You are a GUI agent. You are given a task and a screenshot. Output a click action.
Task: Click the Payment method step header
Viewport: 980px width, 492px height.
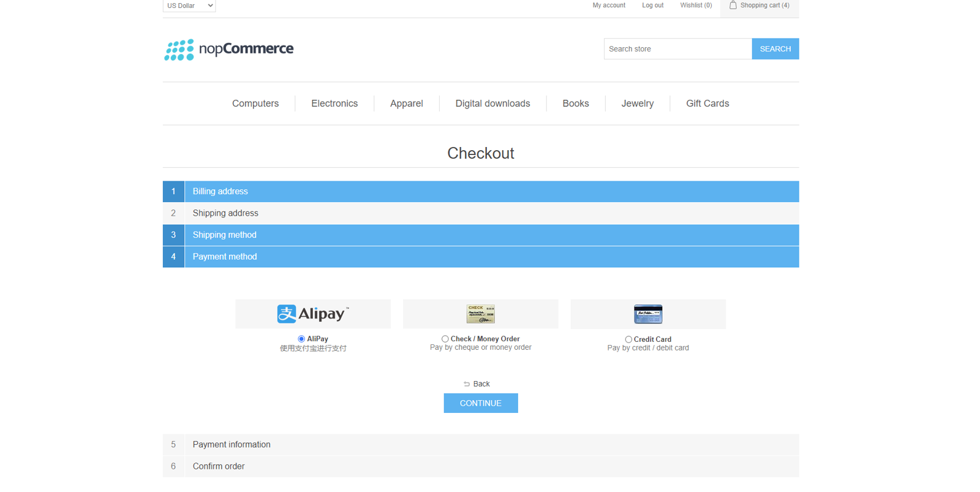click(481, 257)
